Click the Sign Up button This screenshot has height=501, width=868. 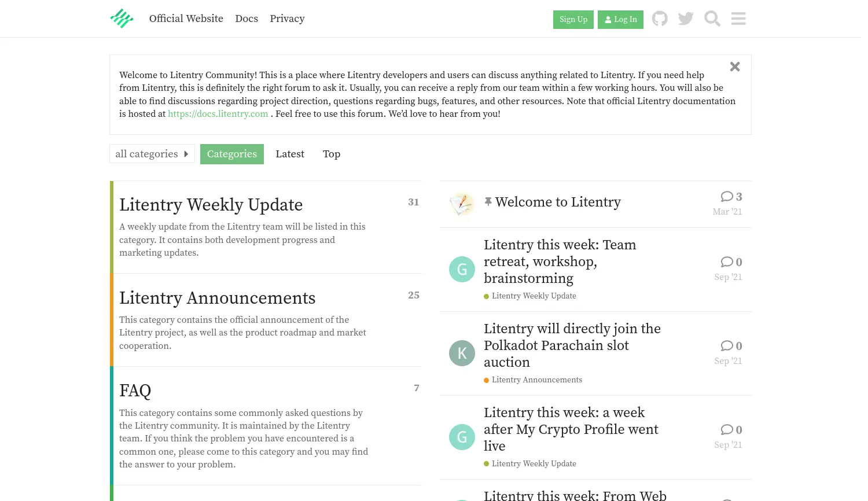573,19
